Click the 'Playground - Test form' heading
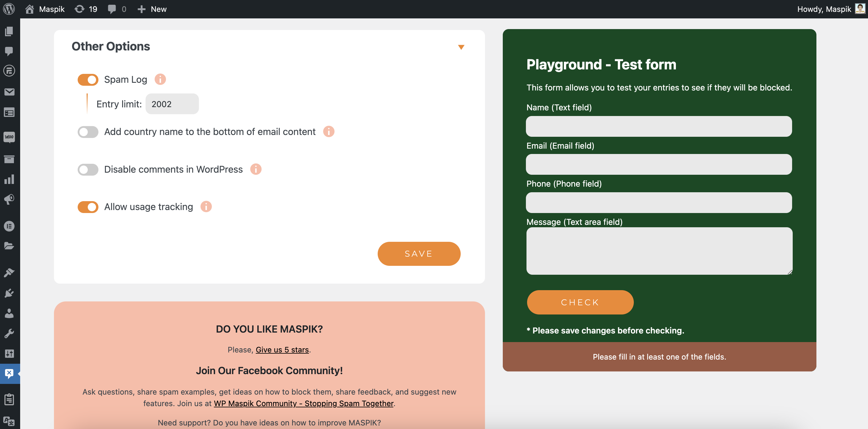This screenshot has width=868, height=429. [601, 65]
